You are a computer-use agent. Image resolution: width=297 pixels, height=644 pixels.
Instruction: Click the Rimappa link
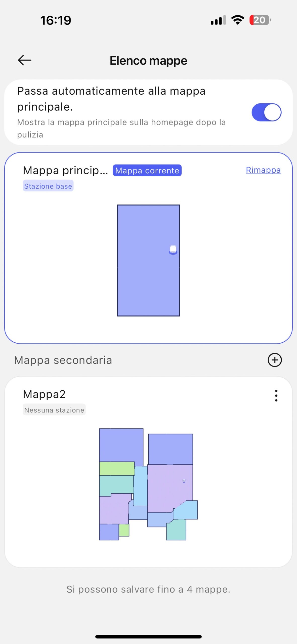(263, 170)
